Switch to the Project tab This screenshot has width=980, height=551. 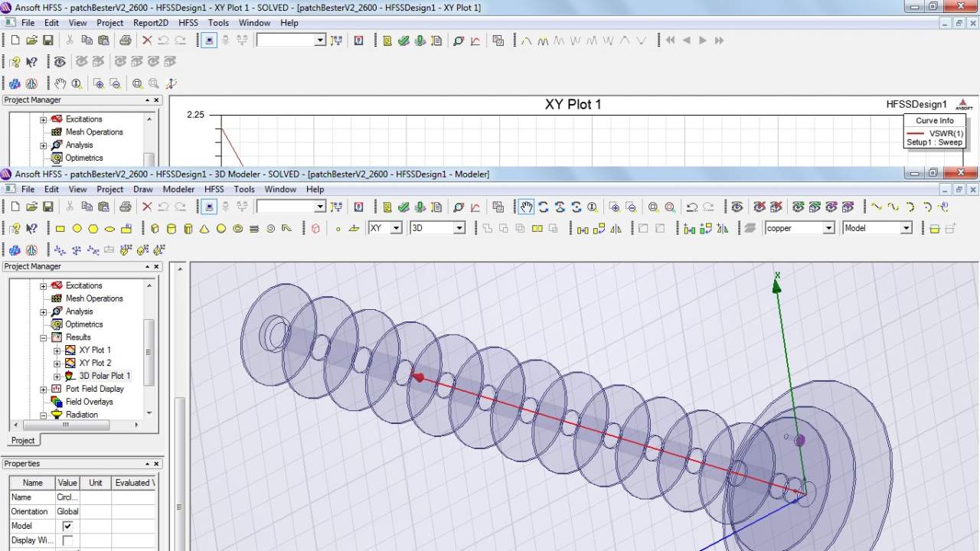[22, 440]
